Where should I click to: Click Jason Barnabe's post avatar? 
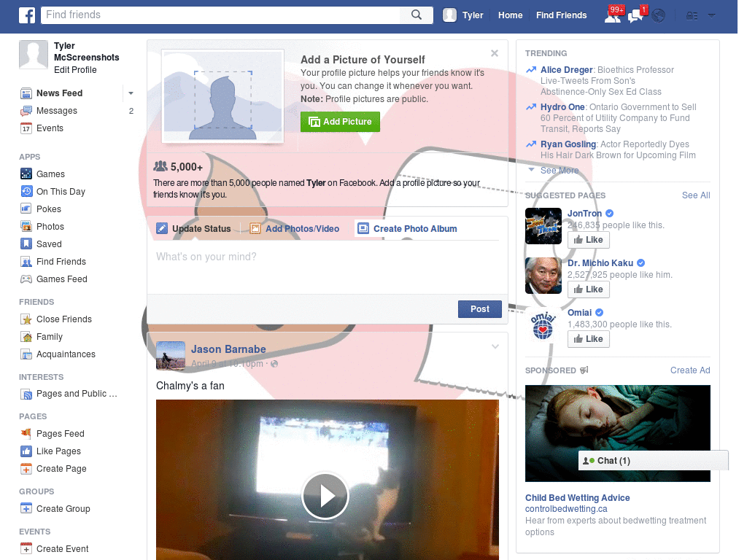tap(171, 356)
